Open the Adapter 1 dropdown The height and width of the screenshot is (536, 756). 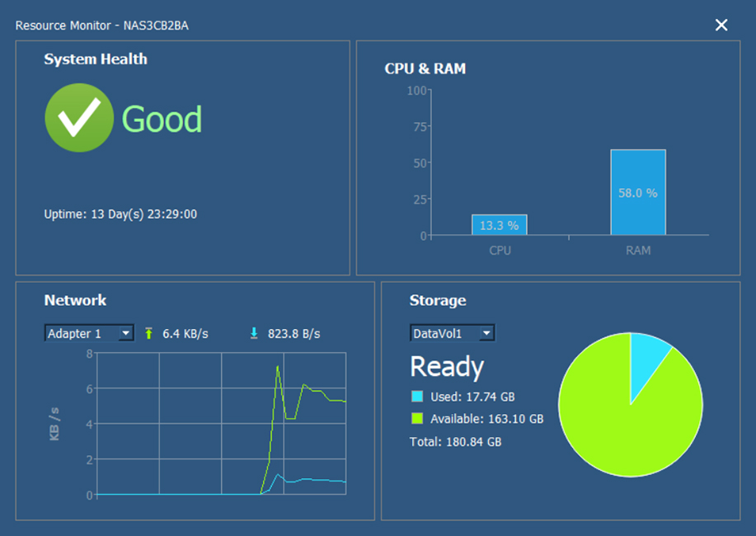click(x=89, y=333)
